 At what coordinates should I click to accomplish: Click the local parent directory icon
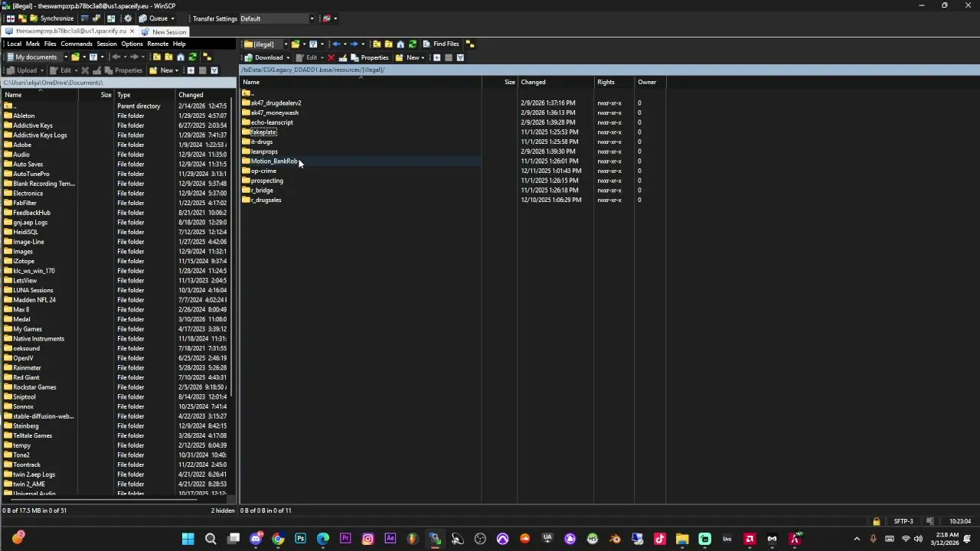point(157,57)
